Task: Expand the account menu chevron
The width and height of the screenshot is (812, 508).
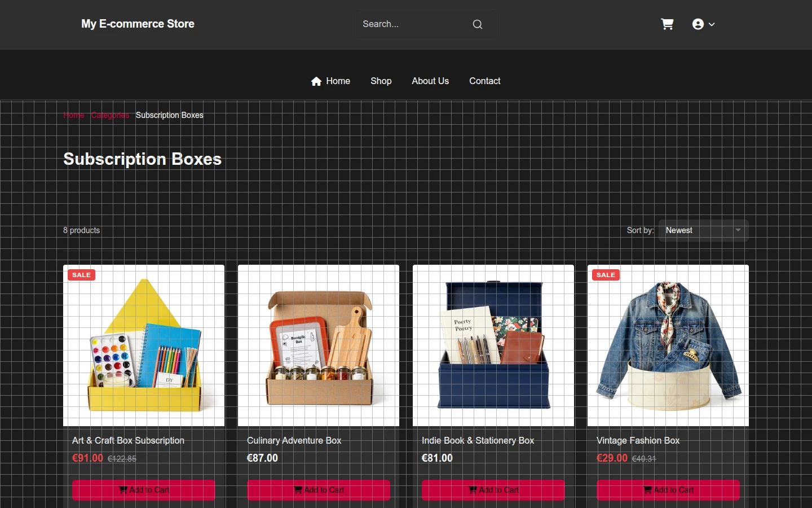Action: point(712,24)
